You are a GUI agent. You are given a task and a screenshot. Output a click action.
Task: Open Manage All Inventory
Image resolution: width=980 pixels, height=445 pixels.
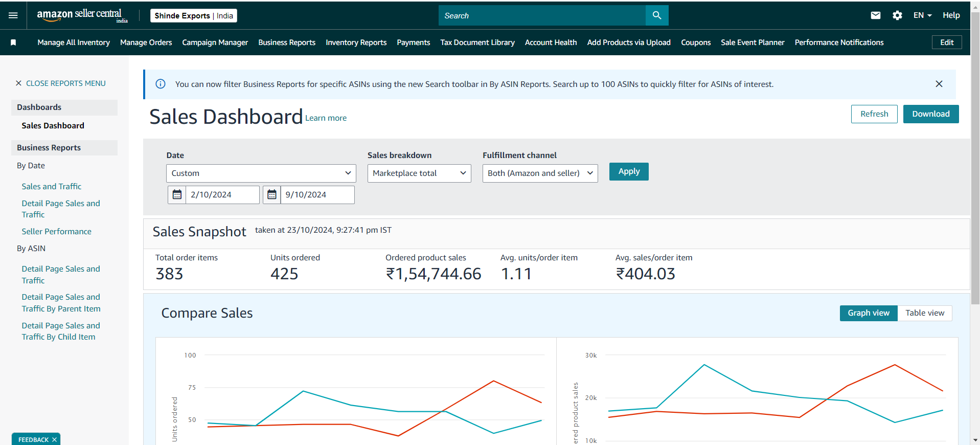coord(74,42)
